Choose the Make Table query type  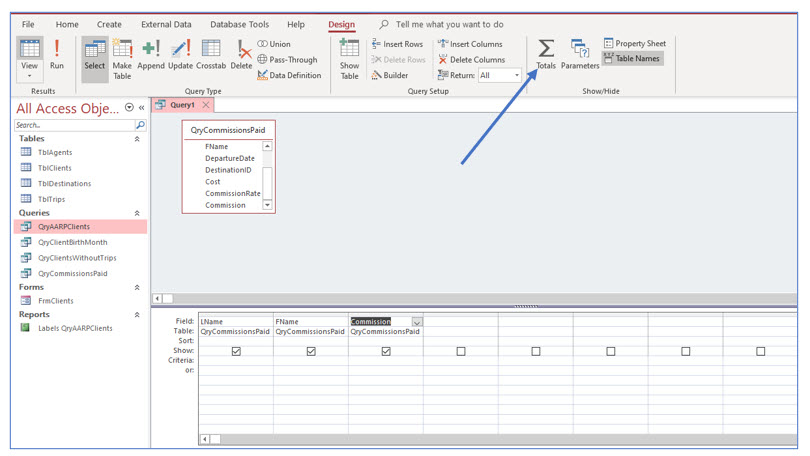click(122, 59)
